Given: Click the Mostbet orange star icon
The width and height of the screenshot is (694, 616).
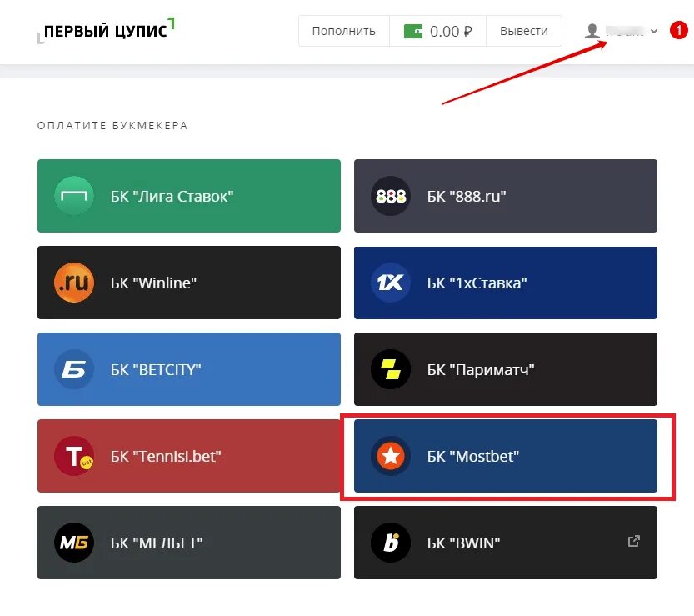Looking at the screenshot, I should pyautogui.click(x=391, y=456).
